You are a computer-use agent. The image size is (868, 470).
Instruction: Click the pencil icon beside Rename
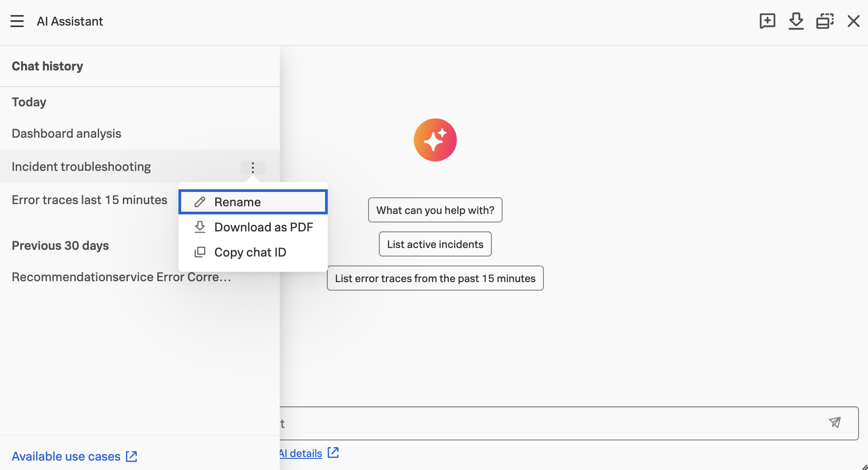pos(200,202)
